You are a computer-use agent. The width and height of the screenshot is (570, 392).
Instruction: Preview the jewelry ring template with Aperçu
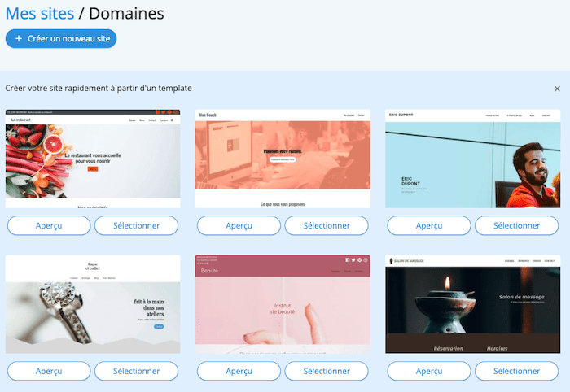point(49,371)
